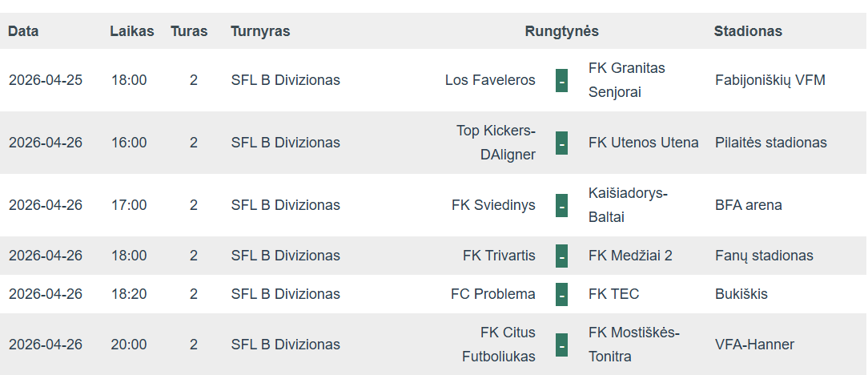Select the FK TEC team link

click(613, 294)
